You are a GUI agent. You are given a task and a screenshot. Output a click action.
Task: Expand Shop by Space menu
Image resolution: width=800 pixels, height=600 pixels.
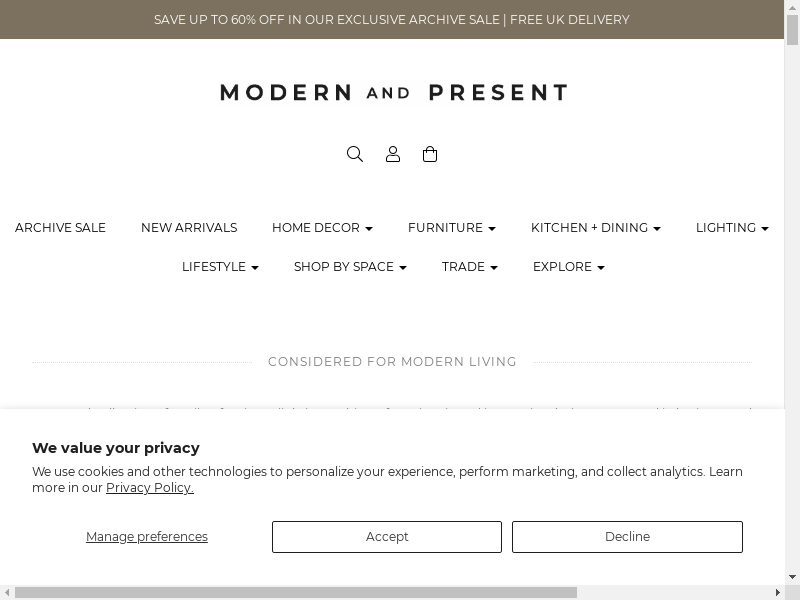350,267
